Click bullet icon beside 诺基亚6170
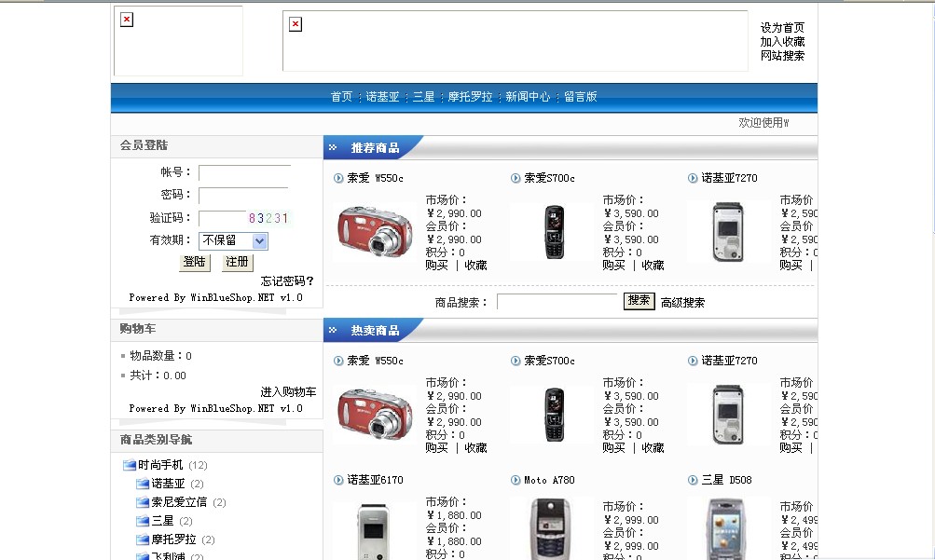The image size is (935, 560). pos(338,480)
